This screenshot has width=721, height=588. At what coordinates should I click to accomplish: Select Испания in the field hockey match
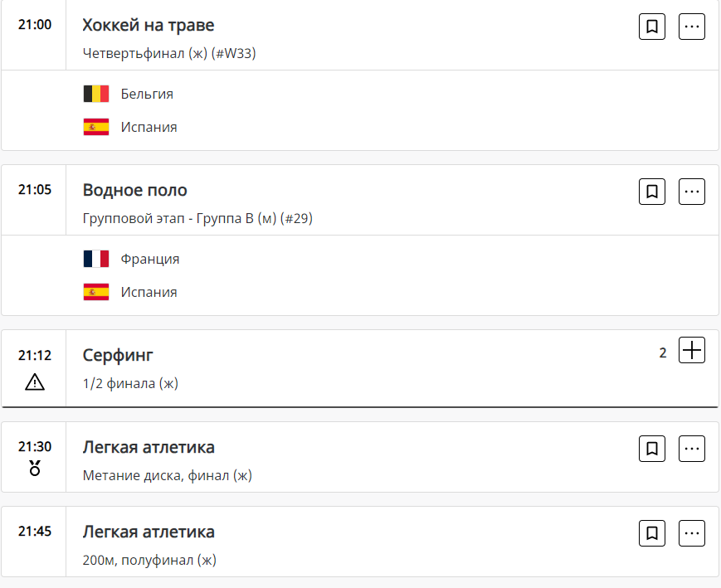pyautogui.click(x=149, y=127)
